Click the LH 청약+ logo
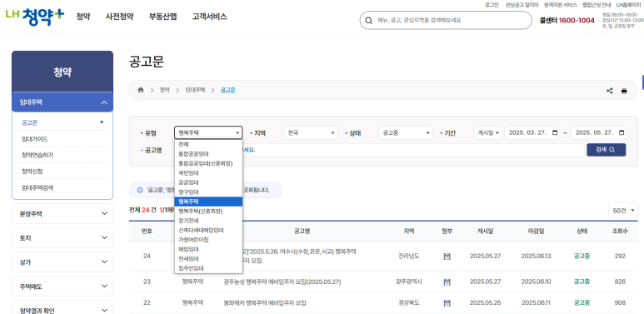This screenshot has width=644, height=314. point(35,17)
